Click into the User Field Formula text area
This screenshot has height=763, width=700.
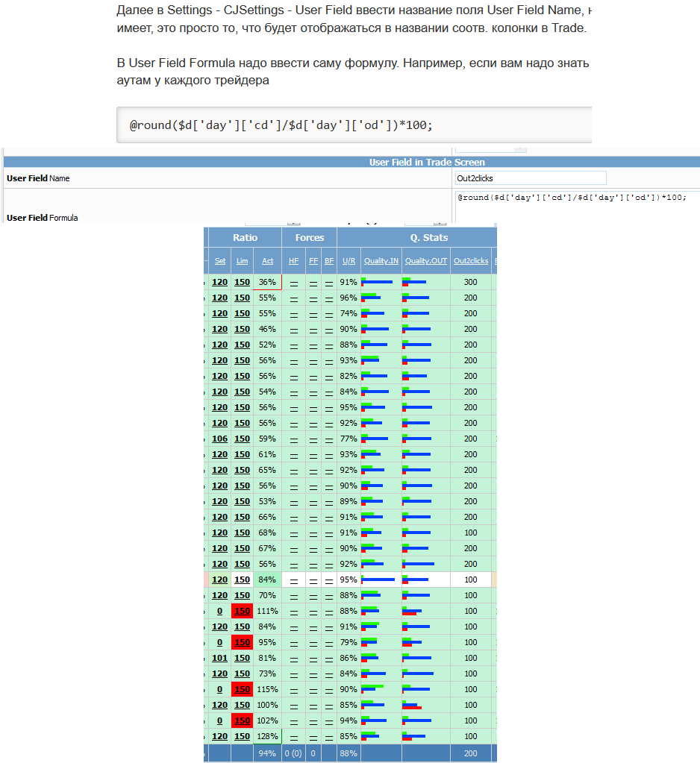tap(578, 207)
